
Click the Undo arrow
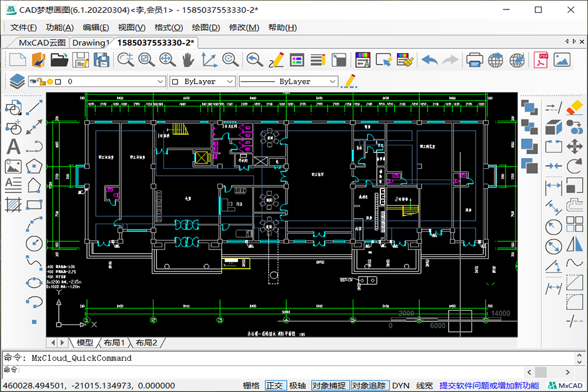(430, 59)
